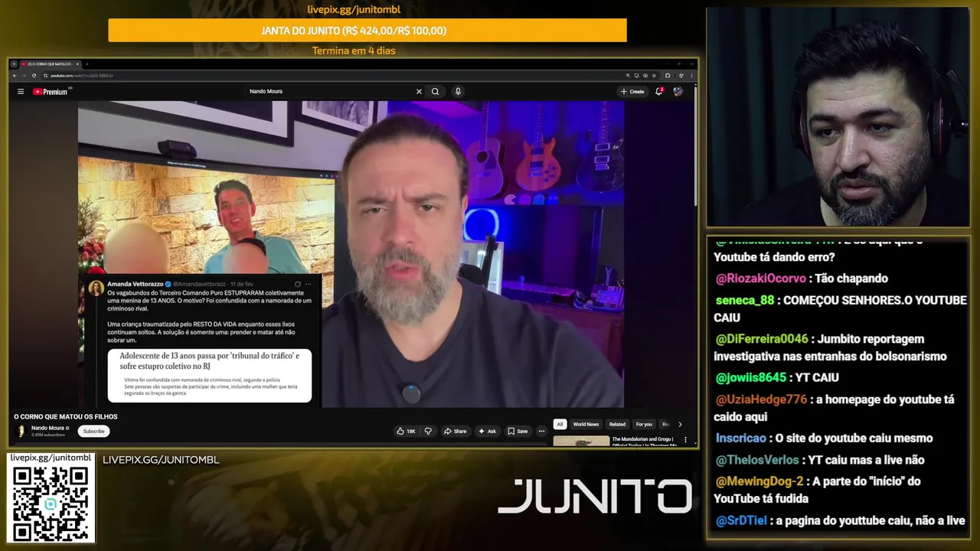
Task: Click chat username @DiFerreira0046
Action: coord(762,339)
